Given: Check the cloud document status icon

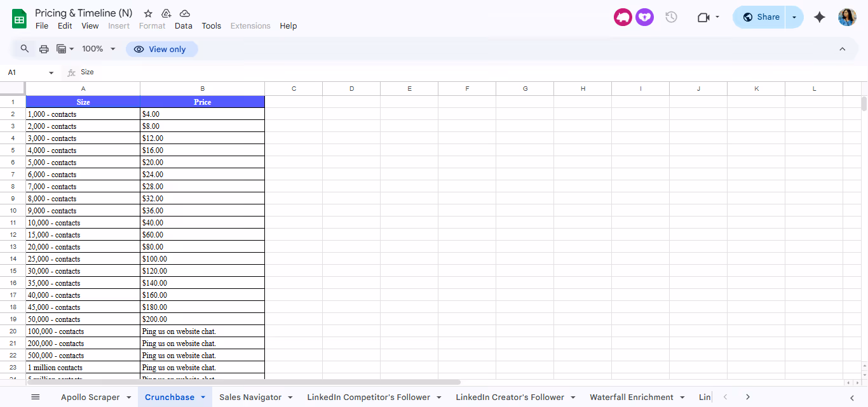Looking at the screenshot, I should pyautogui.click(x=185, y=13).
